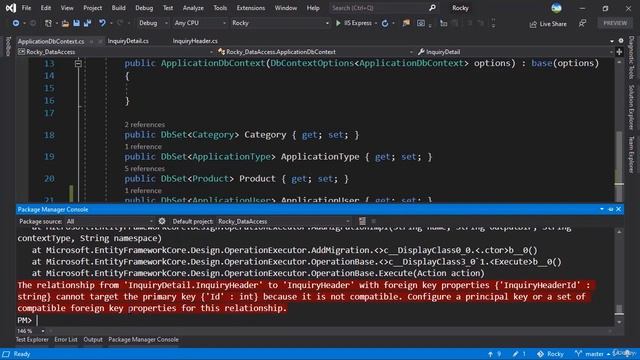Image resolution: width=640 pixels, height=360 pixels.
Task: Open the Debug menu
Action: (144, 8)
